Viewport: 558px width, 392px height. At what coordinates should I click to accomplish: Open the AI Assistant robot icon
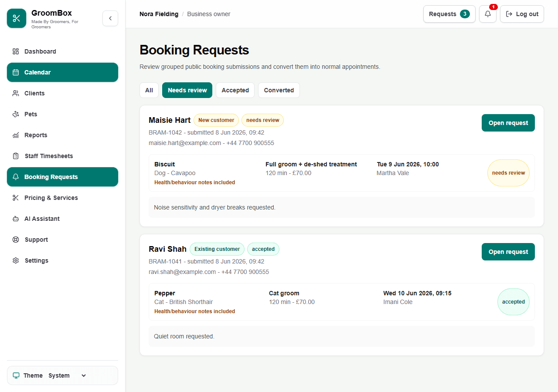pyautogui.click(x=16, y=219)
